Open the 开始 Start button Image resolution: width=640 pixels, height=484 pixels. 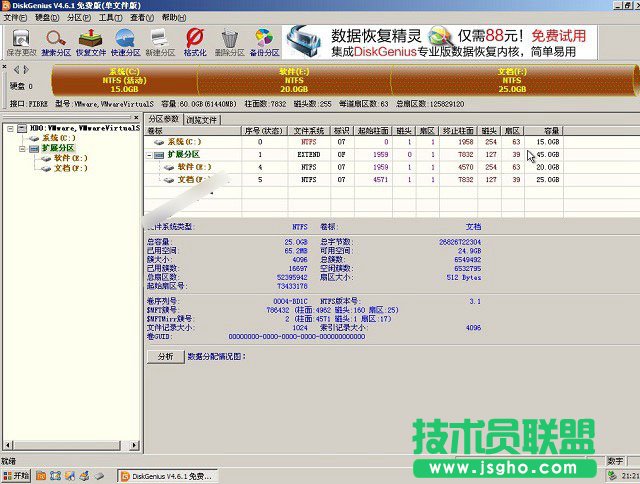pyautogui.click(x=16, y=476)
